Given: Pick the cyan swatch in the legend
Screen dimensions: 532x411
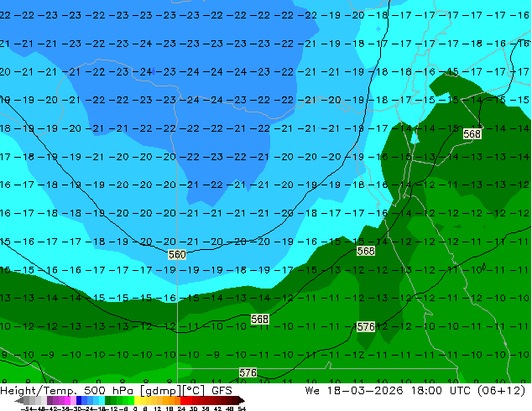Looking at the screenshot, I should [x=102, y=400].
